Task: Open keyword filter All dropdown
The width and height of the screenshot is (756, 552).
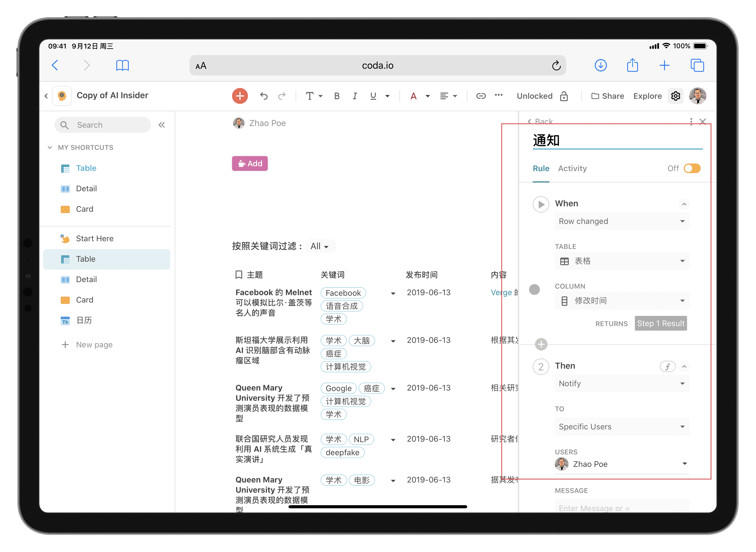Action: [x=320, y=246]
